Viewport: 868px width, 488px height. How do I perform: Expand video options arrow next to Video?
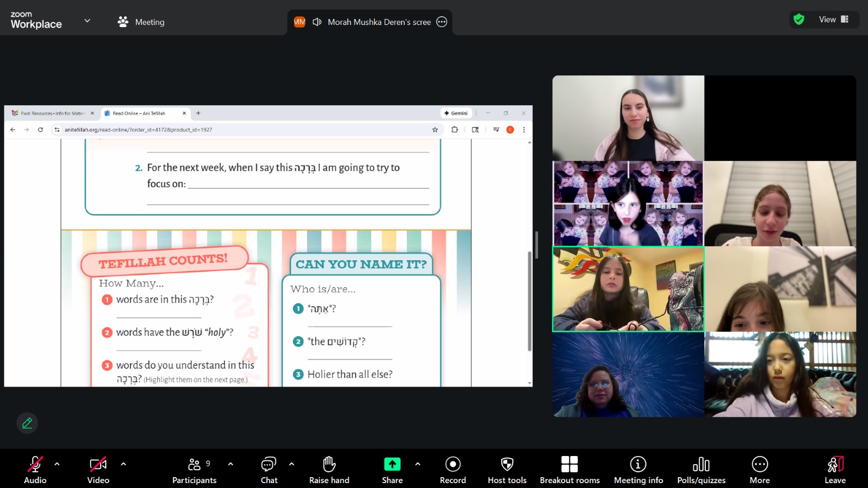pyautogui.click(x=123, y=464)
